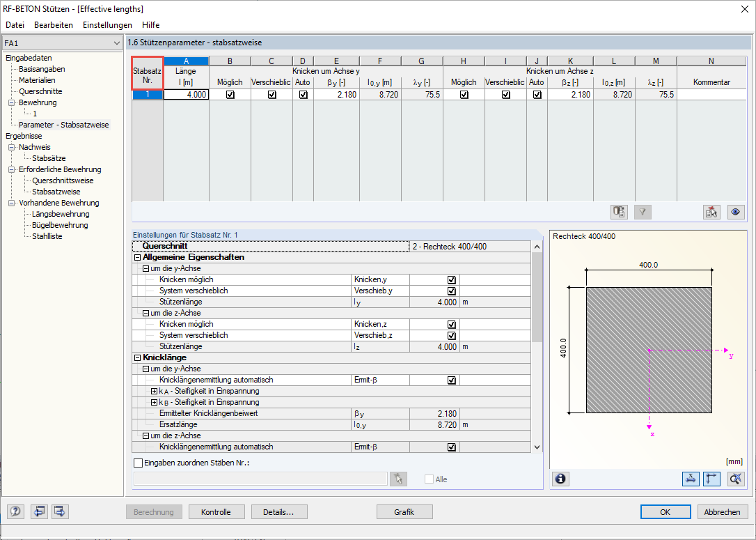
Task: Click the Kommentar cell in row 1
Action: click(x=711, y=95)
